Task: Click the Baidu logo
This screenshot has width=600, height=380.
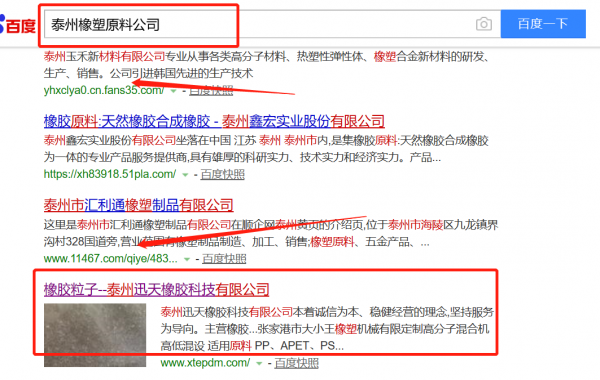Action: click(x=18, y=25)
